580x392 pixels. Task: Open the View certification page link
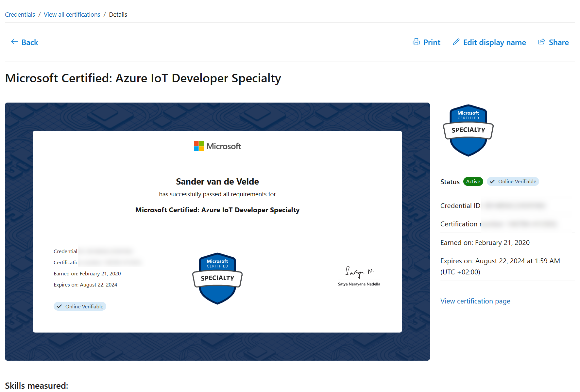(x=475, y=301)
